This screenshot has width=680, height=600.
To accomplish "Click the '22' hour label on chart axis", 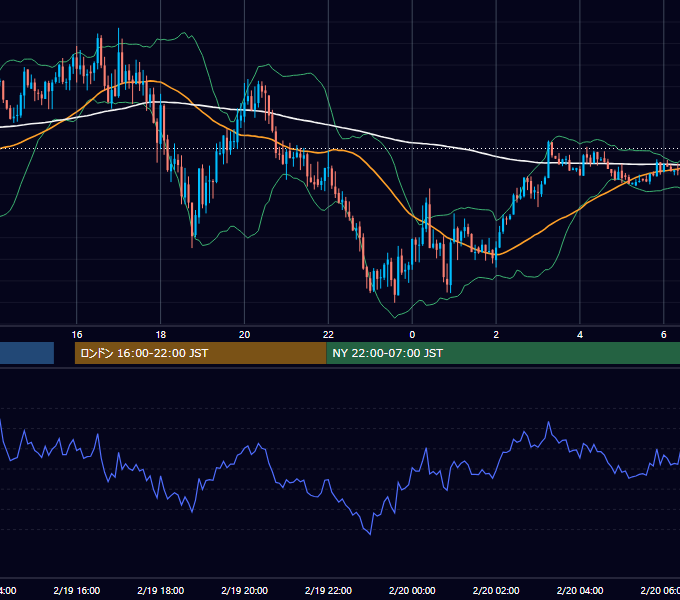I will (328, 334).
